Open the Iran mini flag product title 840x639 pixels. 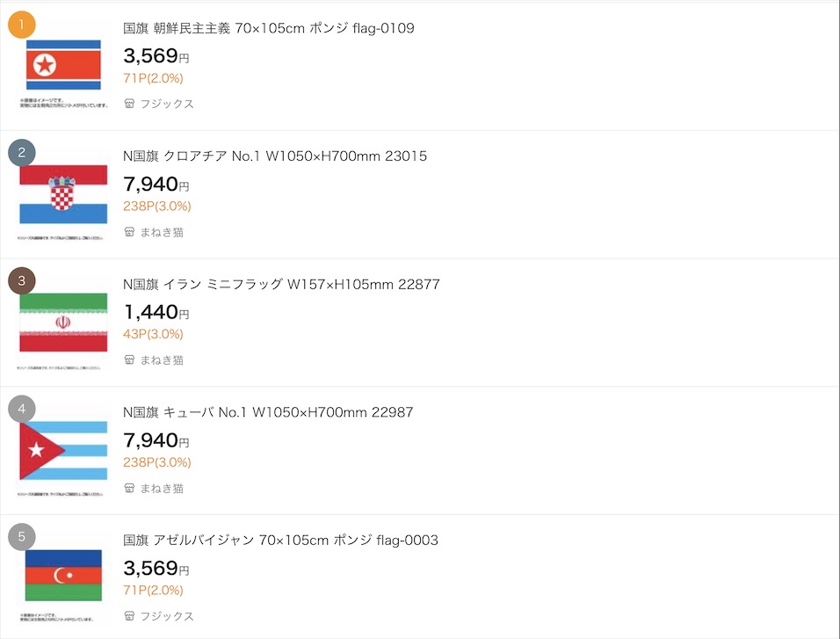click(x=281, y=284)
